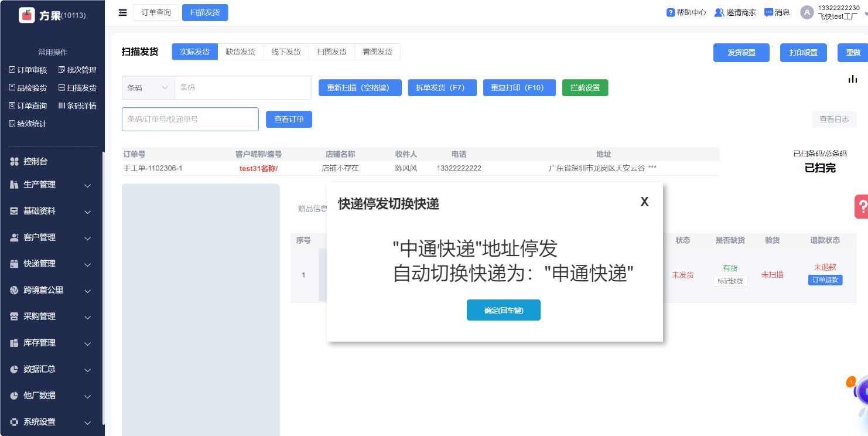Click the hamburger menu collapse icon
Viewport: 868px width, 436px height.
pyautogui.click(x=122, y=12)
